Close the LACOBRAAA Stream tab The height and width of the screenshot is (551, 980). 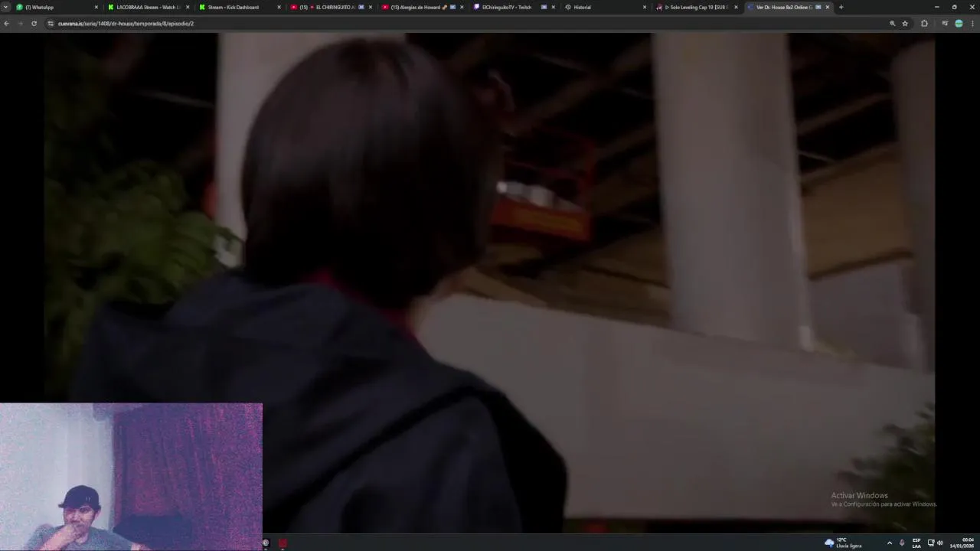[x=188, y=7]
